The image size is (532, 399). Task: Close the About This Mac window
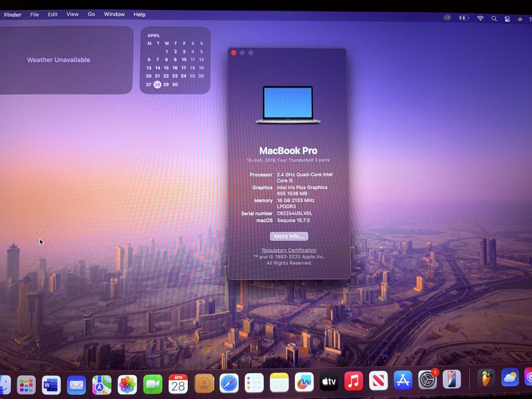pyautogui.click(x=233, y=52)
